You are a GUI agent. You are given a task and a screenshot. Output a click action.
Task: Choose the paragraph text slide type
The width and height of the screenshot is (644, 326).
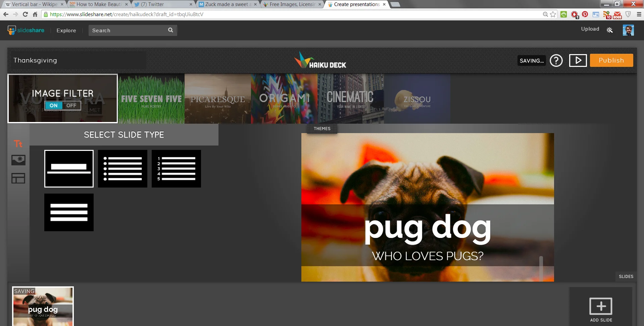[69, 212]
